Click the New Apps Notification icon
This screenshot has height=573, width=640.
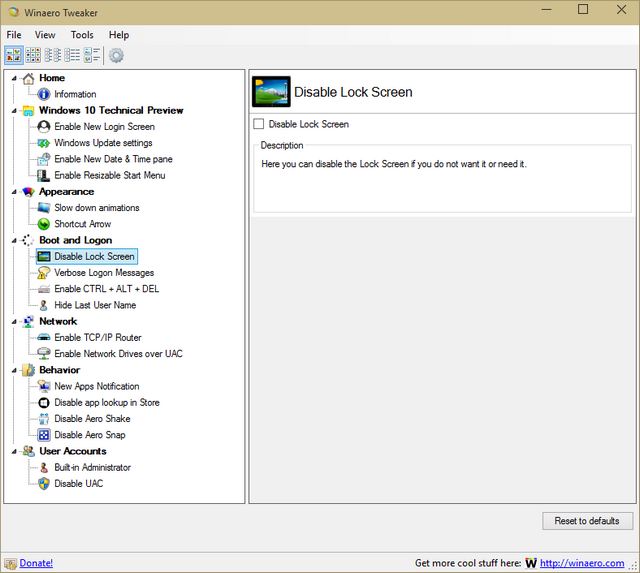pyautogui.click(x=44, y=386)
